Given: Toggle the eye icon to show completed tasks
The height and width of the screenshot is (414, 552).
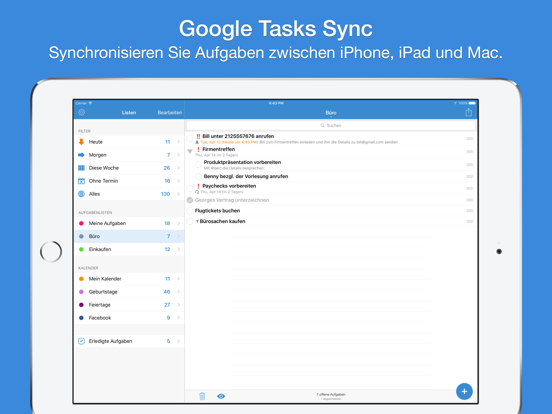Looking at the screenshot, I should pyautogui.click(x=221, y=396).
